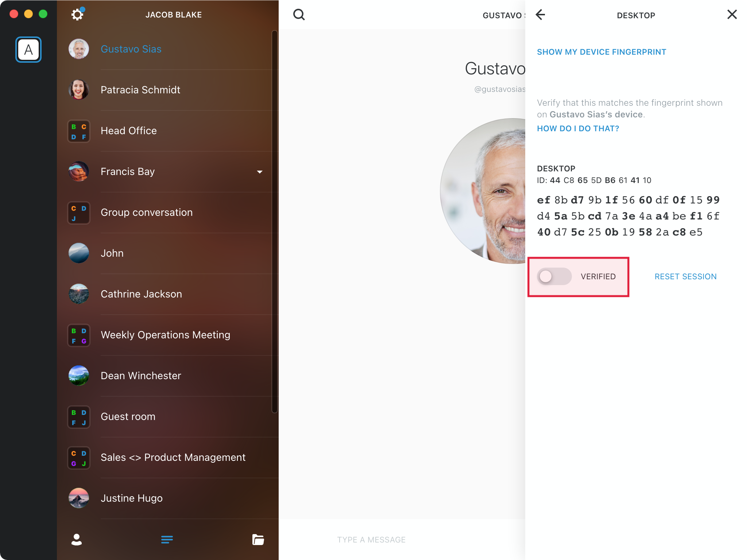Screen dimensions: 747x560
Task: Open contacts tab person icon
Action: pyautogui.click(x=77, y=540)
